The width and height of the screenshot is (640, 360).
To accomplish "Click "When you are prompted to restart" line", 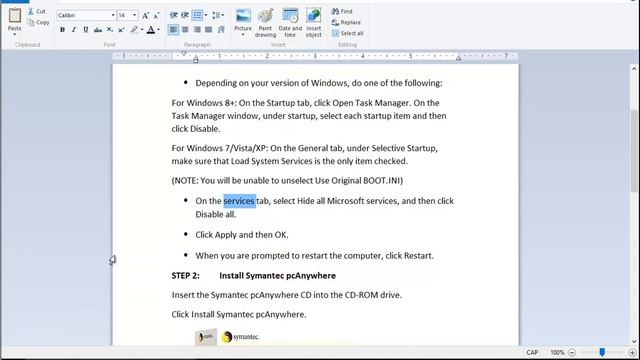I will click(x=314, y=256).
